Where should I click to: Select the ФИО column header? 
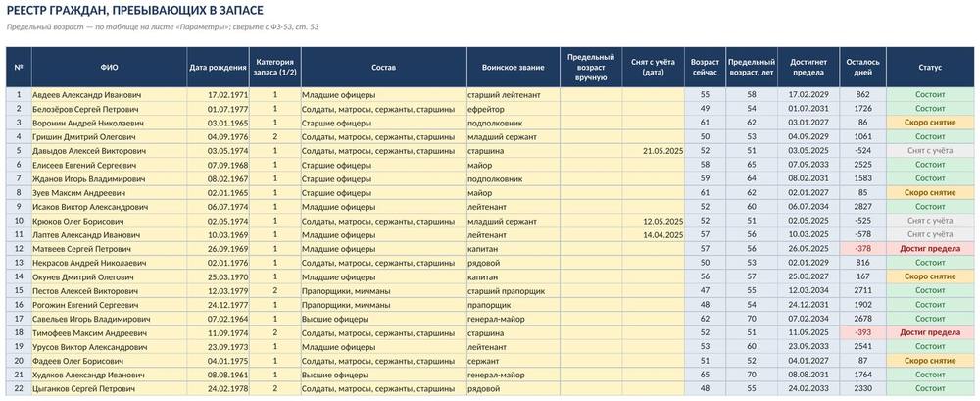click(x=109, y=68)
